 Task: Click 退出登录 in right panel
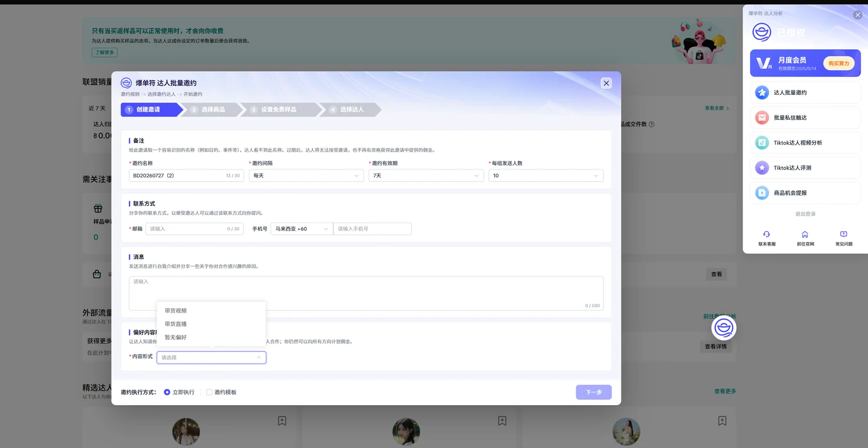[805, 214]
